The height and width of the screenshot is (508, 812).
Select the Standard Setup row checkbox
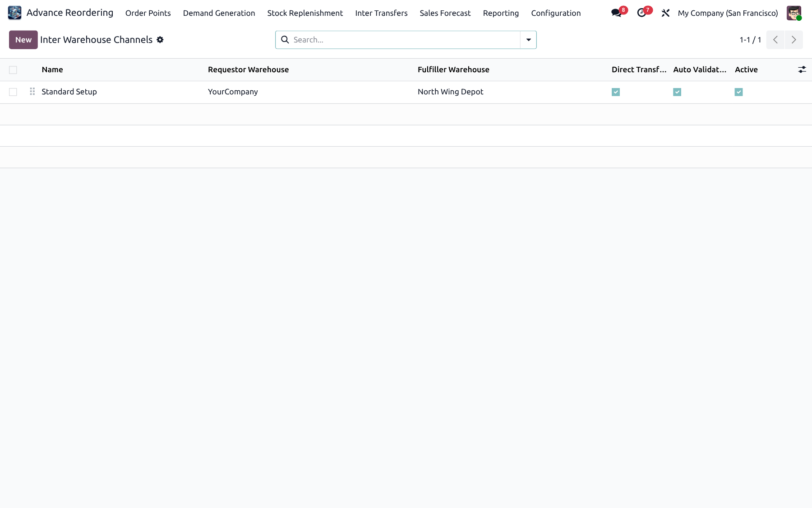[x=13, y=92]
